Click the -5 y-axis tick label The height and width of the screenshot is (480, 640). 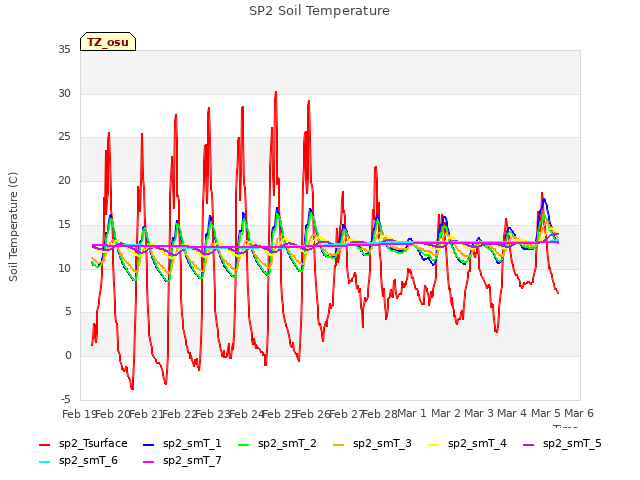[x=66, y=399]
